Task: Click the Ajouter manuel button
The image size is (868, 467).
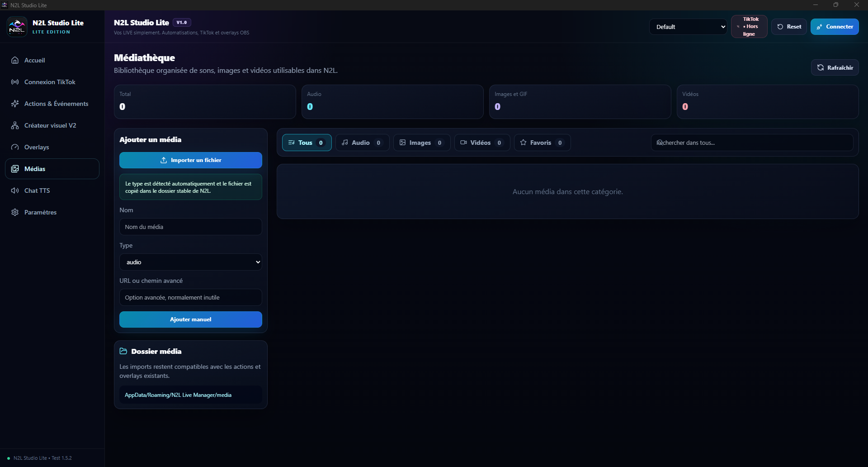Action: tap(191, 319)
